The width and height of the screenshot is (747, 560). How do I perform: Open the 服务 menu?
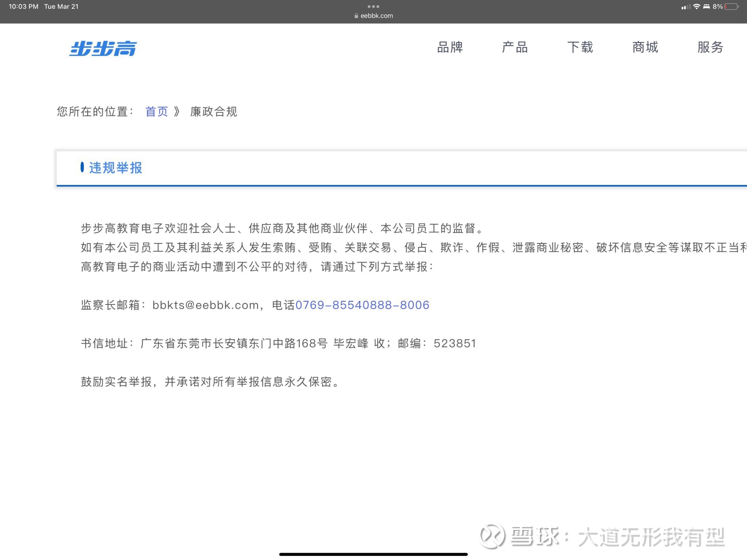[x=710, y=47]
